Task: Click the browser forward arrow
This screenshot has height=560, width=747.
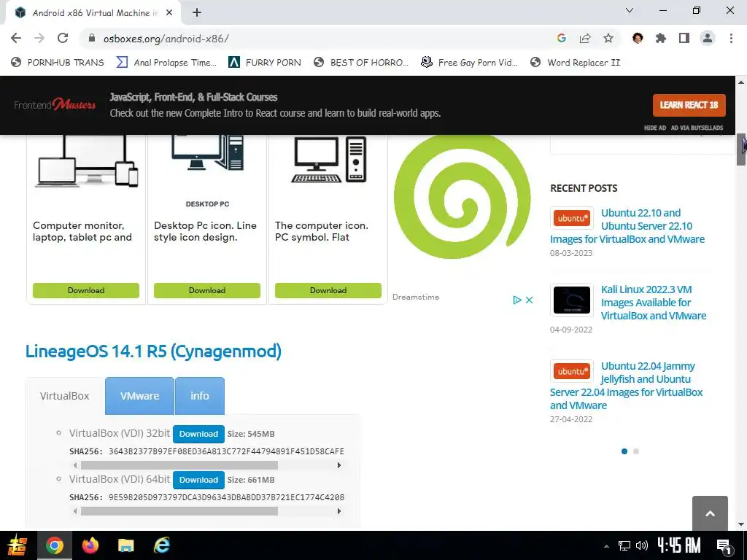Action: point(39,38)
